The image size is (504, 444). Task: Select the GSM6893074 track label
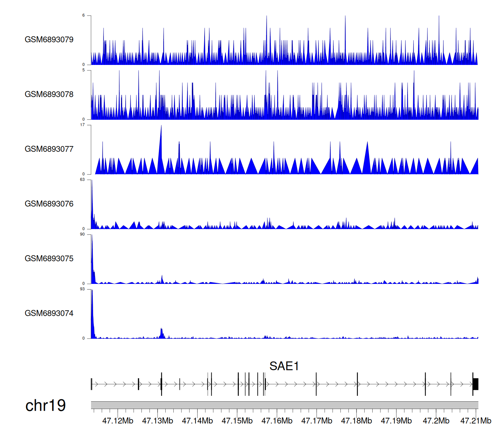[49, 313]
